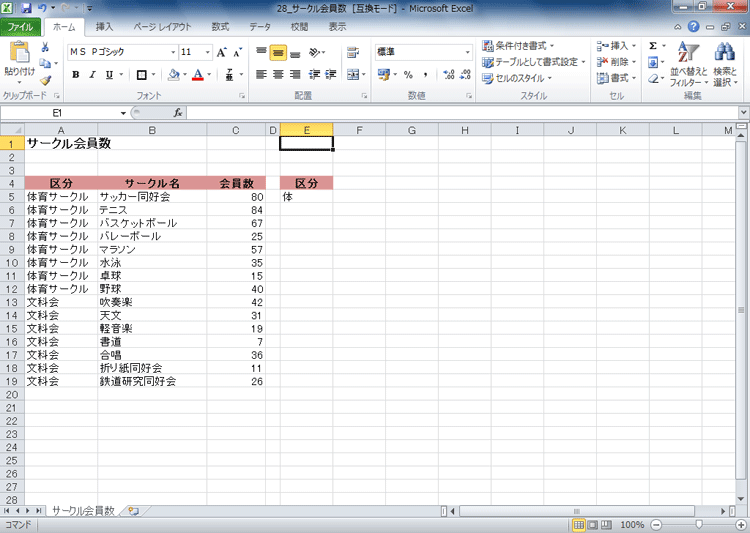The height and width of the screenshot is (533, 750).
Task: Open the Name Box dropdown arrow
Action: (x=123, y=113)
